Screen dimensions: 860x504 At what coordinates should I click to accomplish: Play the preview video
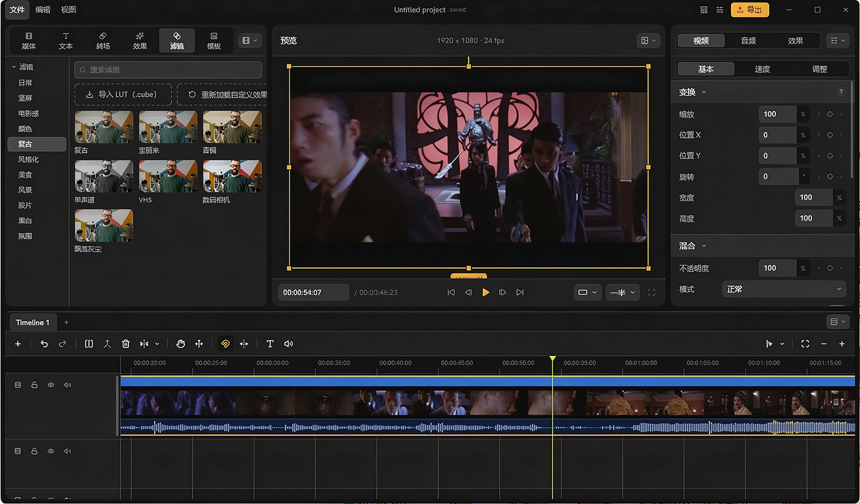pos(486,292)
